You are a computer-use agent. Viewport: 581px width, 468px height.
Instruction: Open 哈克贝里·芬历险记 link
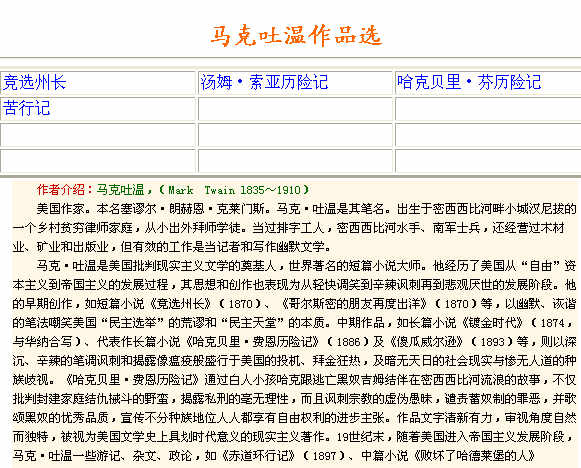click(469, 82)
